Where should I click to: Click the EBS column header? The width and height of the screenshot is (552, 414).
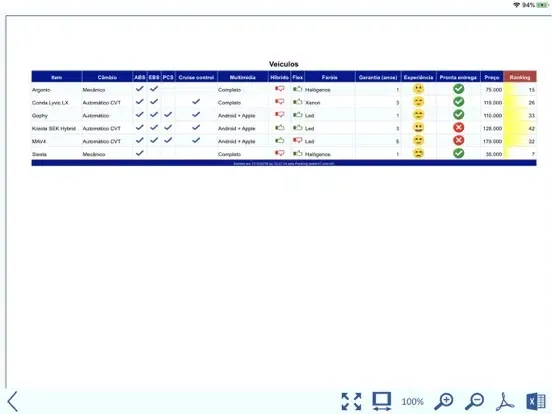[x=154, y=77]
